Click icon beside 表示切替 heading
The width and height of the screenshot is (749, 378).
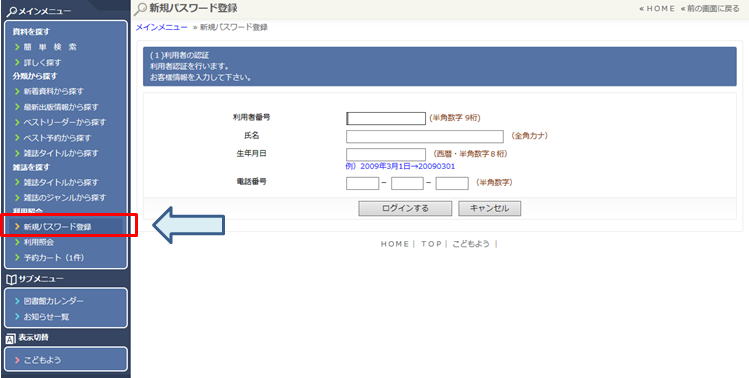tap(11, 339)
